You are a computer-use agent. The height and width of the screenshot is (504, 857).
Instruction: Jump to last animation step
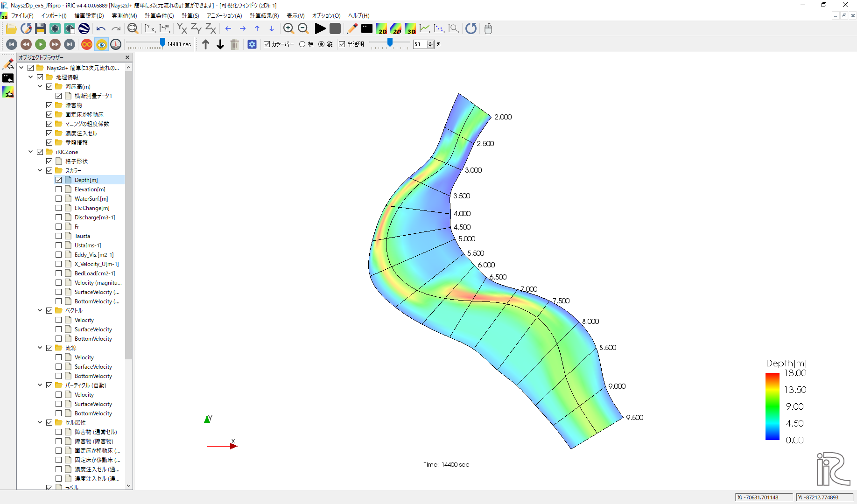(70, 44)
